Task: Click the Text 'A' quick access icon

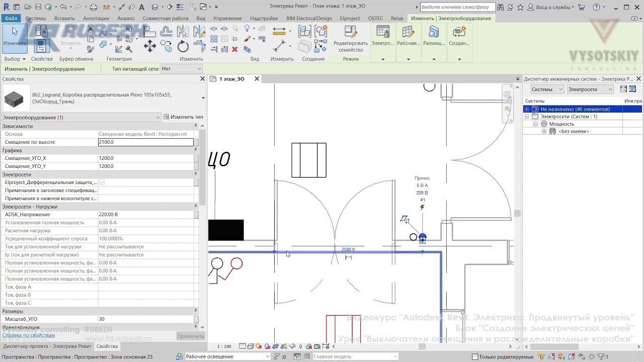Action: tap(141, 7)
